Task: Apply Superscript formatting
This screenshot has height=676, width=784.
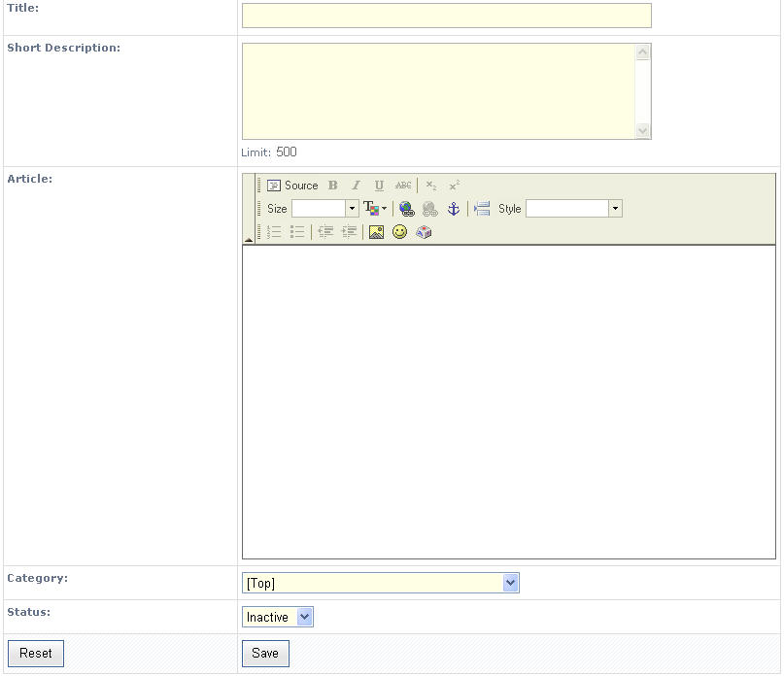Action: point(454,186)
